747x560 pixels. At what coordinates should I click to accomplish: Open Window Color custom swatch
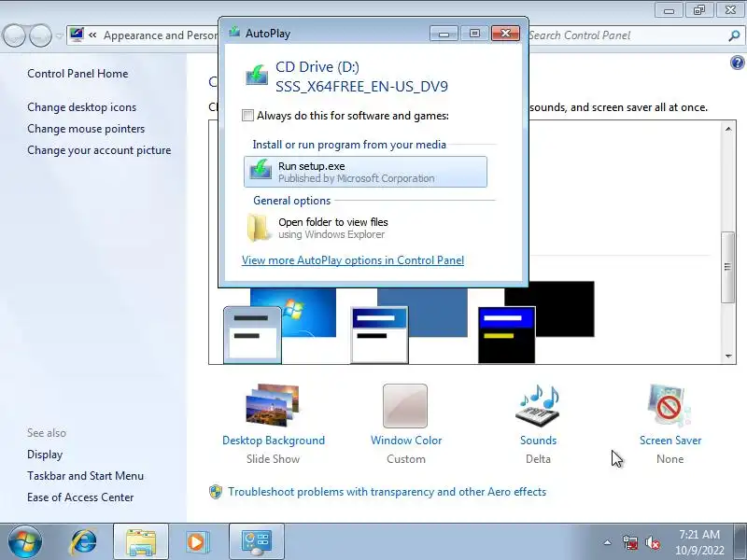[x=405, y=406]
